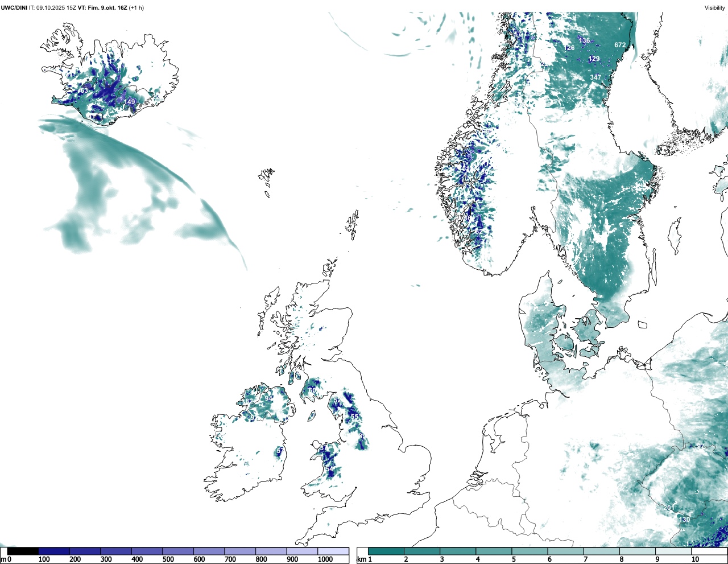Select the 'km' unit label on the legend
This screenshot has width=728, height=564.
click(361, 559)
